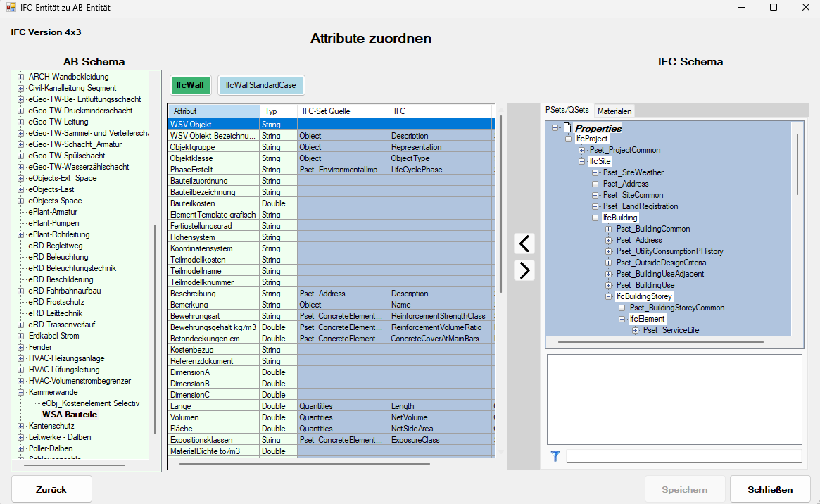
Task: Select eRD Leittechnik tree item
Action: 56,313
